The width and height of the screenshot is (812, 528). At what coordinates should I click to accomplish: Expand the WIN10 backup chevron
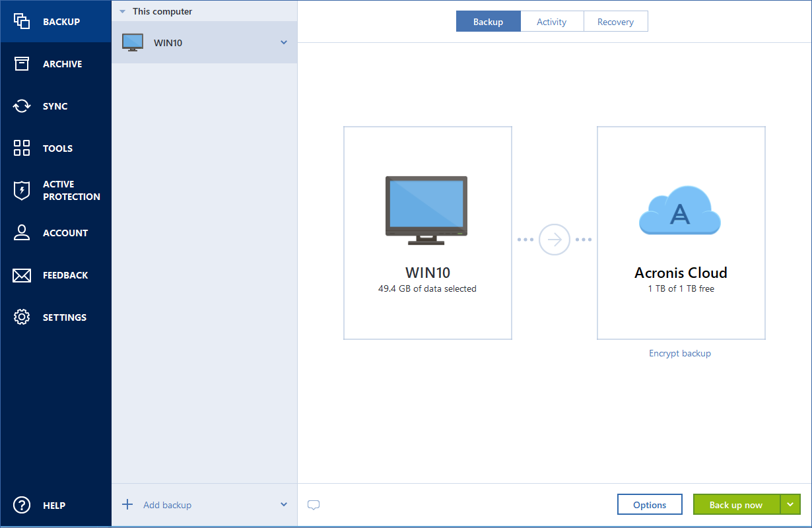point(284,42)
